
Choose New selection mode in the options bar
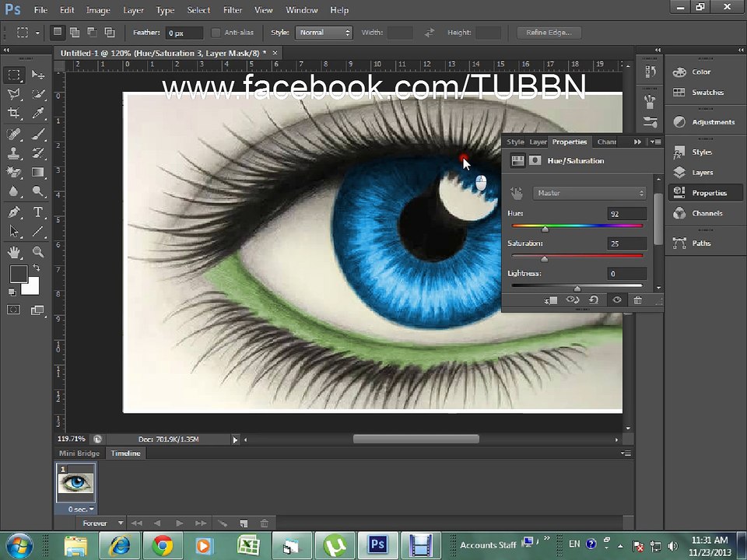coord(57,32)
